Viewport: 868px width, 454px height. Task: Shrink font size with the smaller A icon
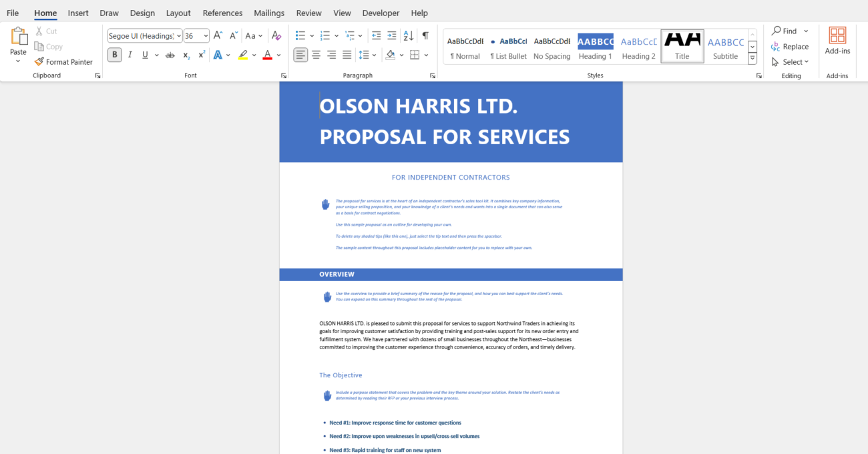pyautogui.click(x=234, y=36)
